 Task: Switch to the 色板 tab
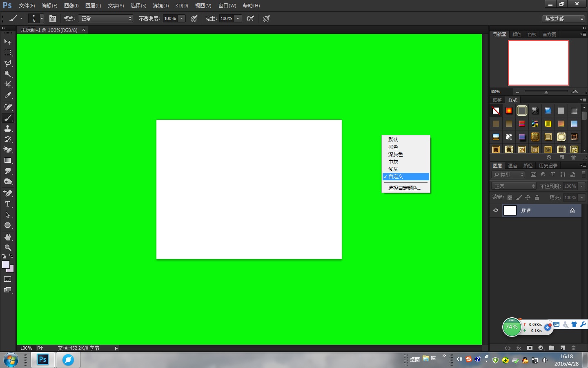point(532,34)
